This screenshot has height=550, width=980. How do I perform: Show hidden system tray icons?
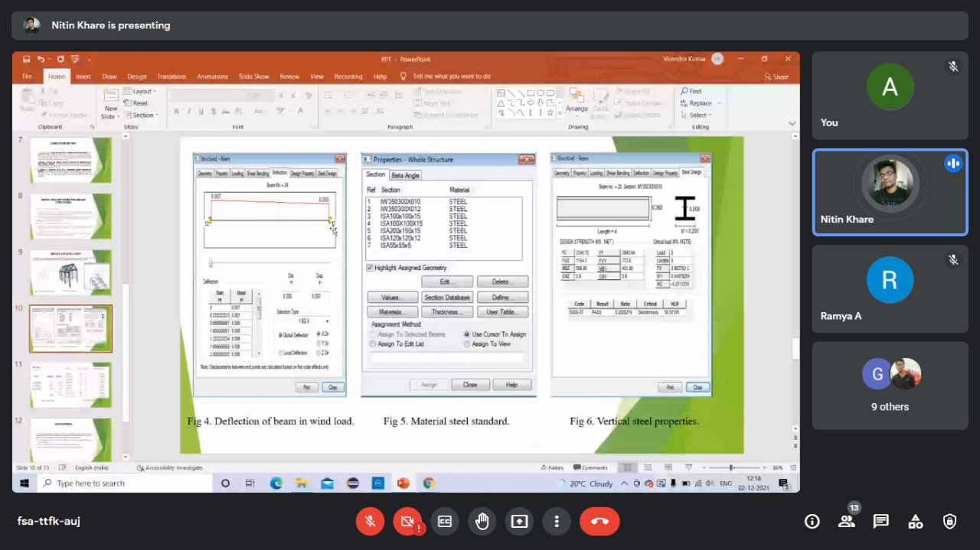[625, 483]
